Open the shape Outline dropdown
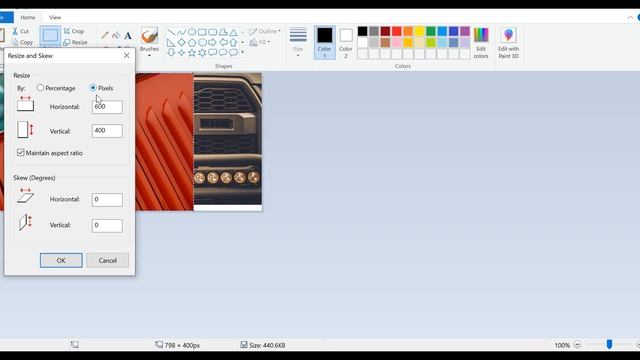The height and width of the screenshot is (360, 640). [265, 31]
